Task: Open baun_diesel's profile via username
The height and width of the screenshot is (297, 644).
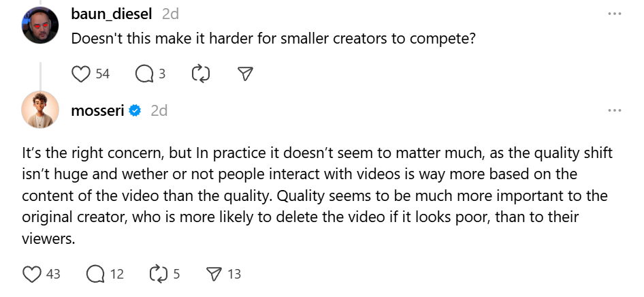Action: click(112, 14)
